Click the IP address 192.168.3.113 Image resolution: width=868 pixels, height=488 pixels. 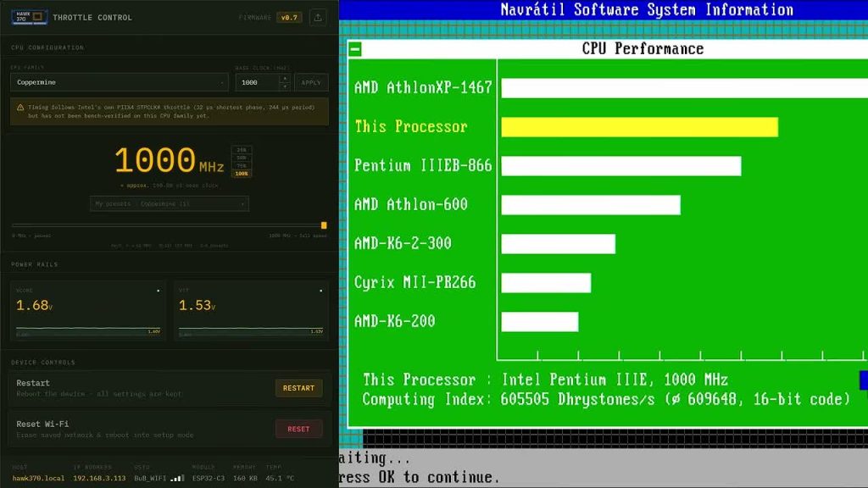[100, 478]
